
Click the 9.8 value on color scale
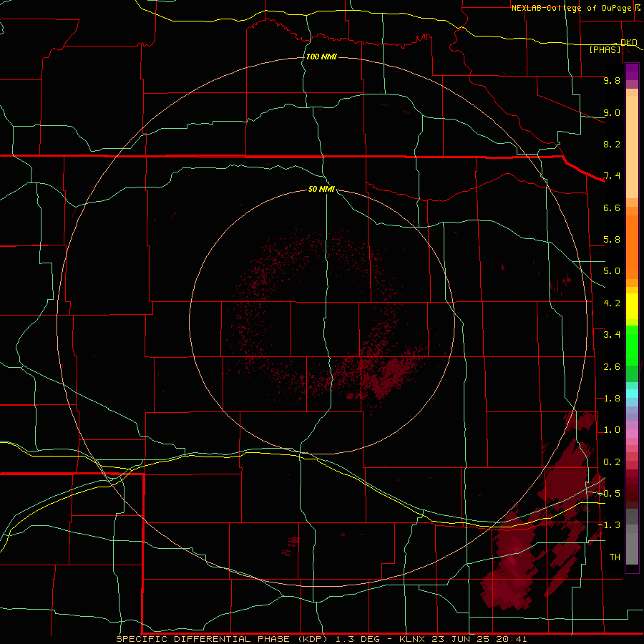pyautogui.click(x=612, y=80)
